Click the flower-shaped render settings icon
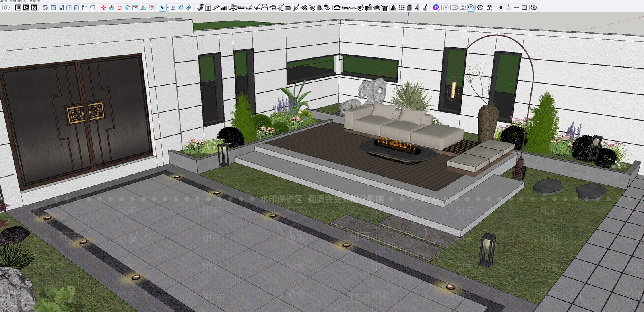Screen dimensions: 644x312 tap(480, 8)
